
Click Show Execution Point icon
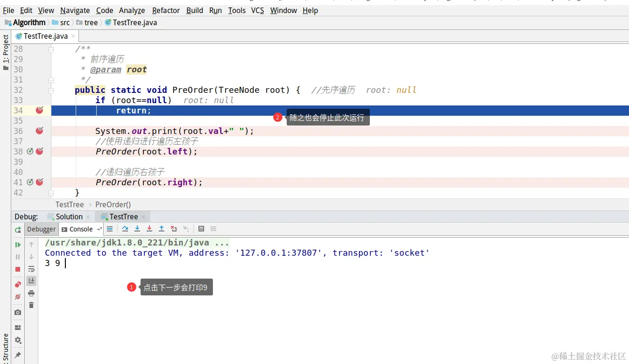tap(110, 229)
